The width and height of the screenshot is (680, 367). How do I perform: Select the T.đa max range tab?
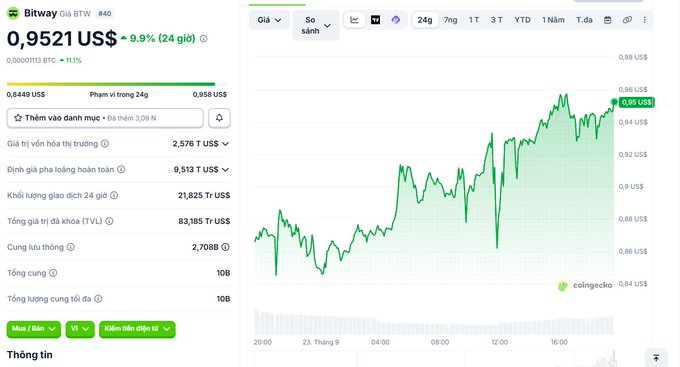click(584, 20)
